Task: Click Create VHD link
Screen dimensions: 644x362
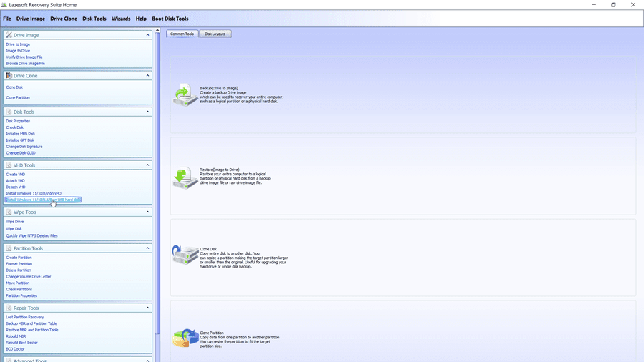Action: coord(16,175)
